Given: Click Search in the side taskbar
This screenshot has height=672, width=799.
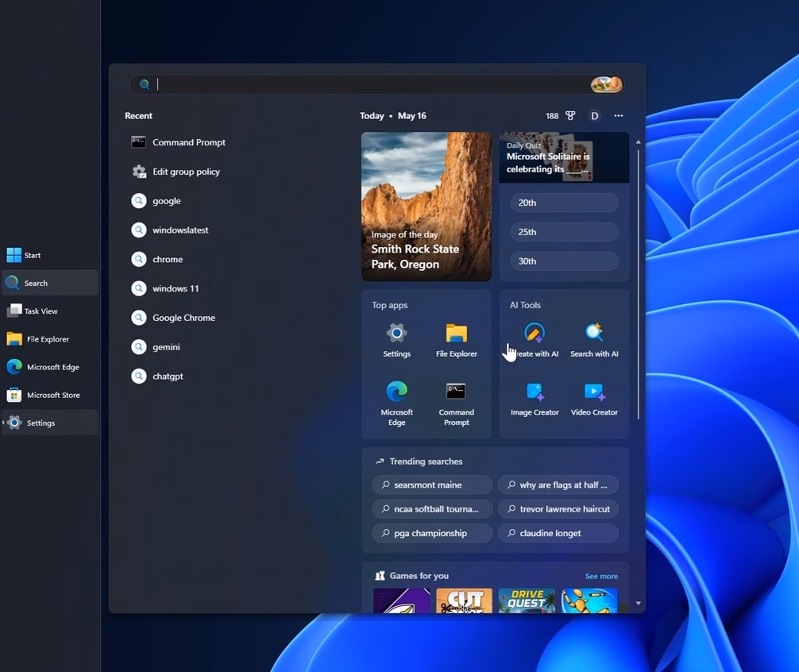Looking at the screenshot, I should 50,283.
